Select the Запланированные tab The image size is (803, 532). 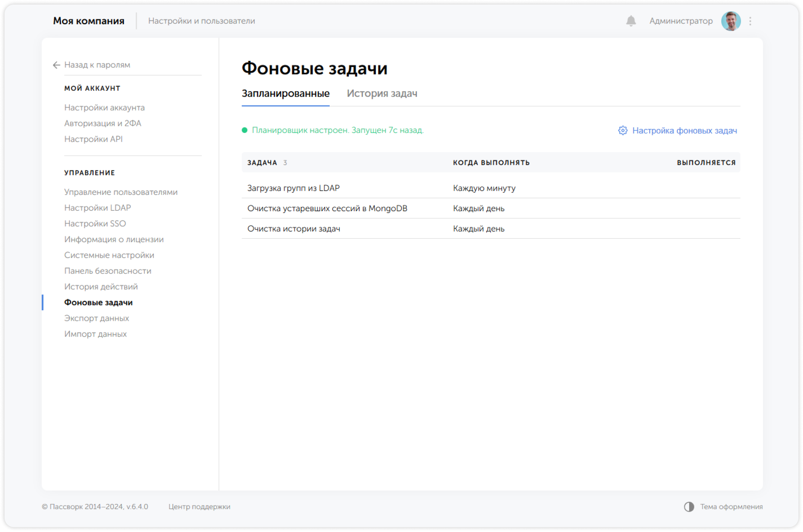pos(285,93)
